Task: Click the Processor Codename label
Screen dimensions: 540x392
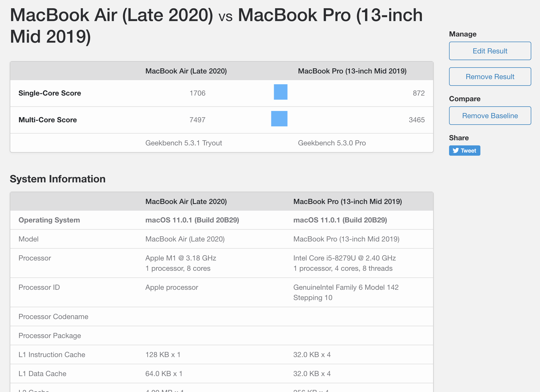Action: pos(53,317)
